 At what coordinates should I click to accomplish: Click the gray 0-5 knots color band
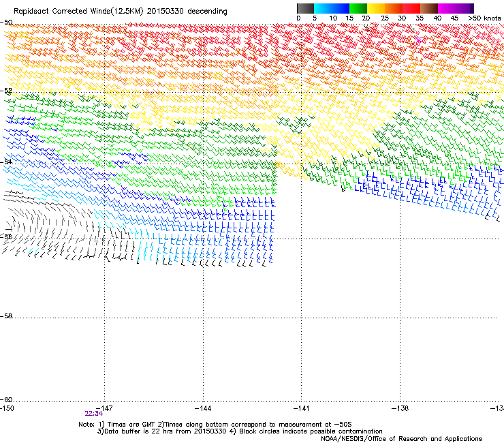coord(305,8)
